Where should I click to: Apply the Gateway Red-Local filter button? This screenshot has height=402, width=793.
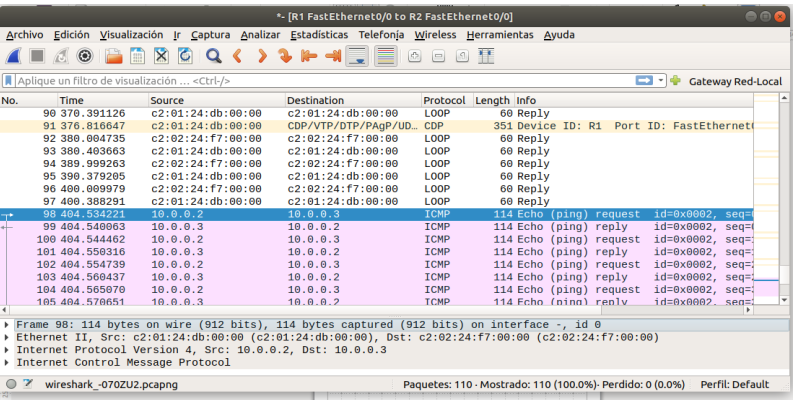point(735,81)
